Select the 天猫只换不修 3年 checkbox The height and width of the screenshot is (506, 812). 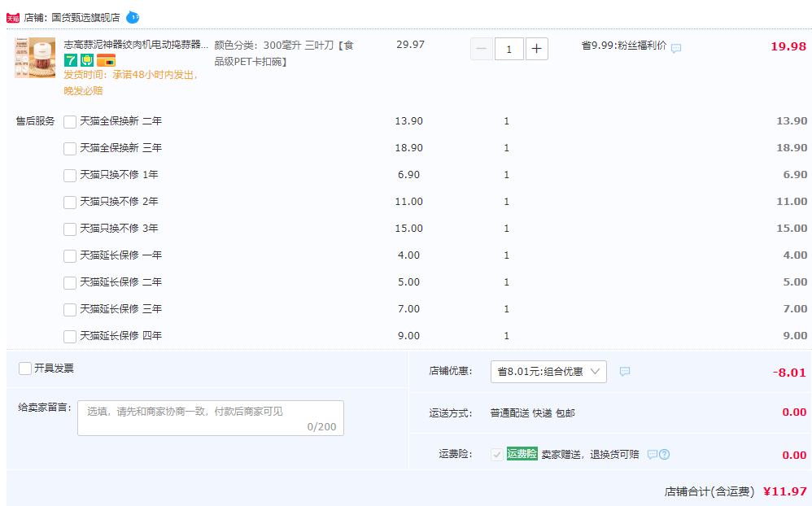click(x=70, y=229)
